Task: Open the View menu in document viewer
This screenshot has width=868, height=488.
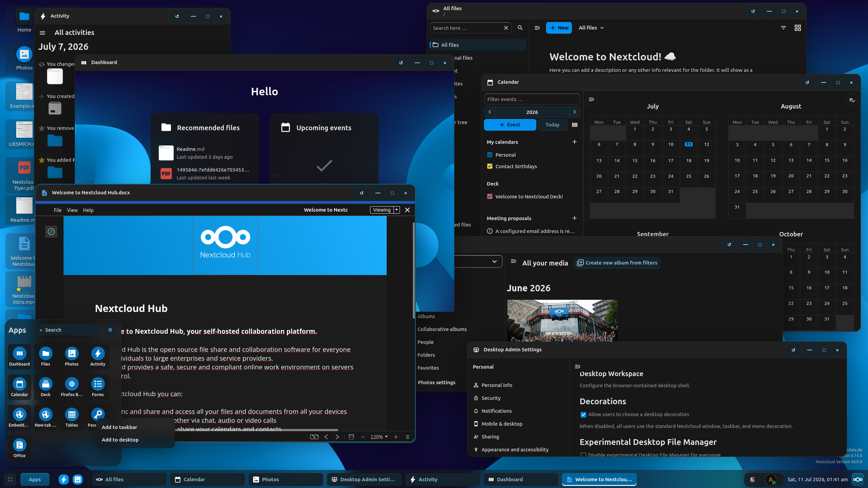Action: click(72, 210)
